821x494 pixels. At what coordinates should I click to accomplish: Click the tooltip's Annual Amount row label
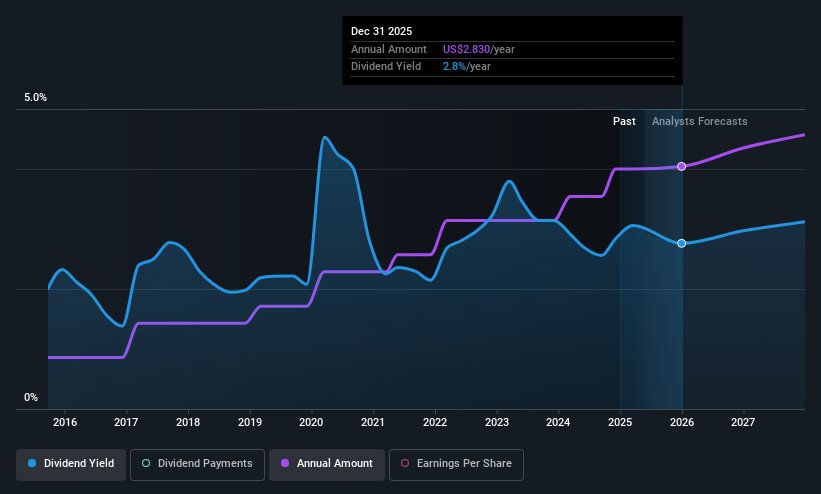pyautogui.click(x=389, y=49)
